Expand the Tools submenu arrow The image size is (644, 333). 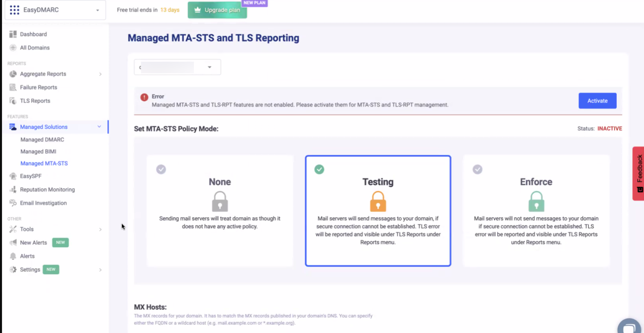tap(100, 229)
